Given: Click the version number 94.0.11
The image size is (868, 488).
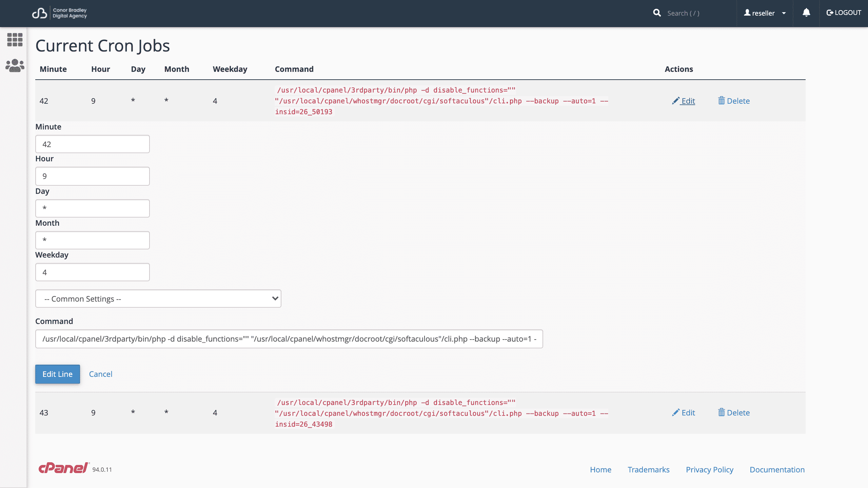Looking at the screenshot, I should tap(102, 469).
